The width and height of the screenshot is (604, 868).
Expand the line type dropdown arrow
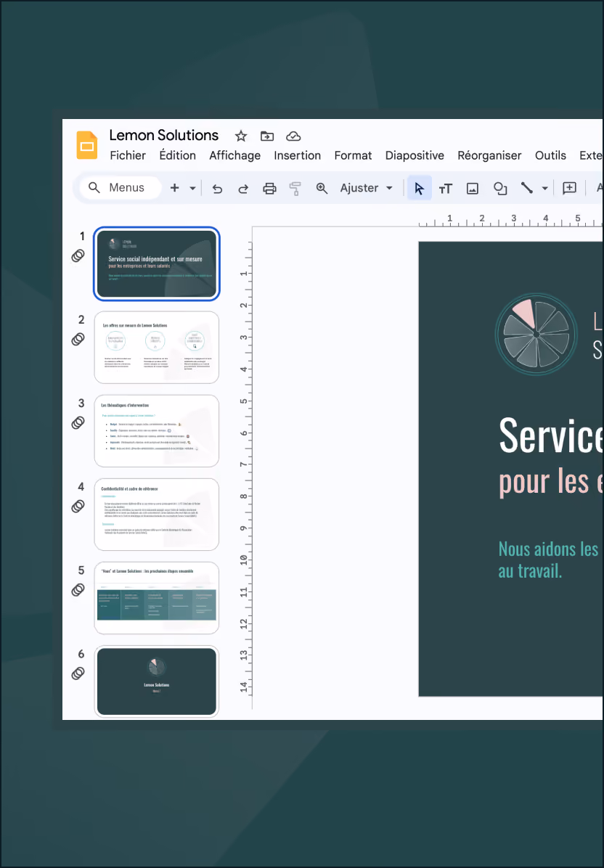click(x=544, y=188)
